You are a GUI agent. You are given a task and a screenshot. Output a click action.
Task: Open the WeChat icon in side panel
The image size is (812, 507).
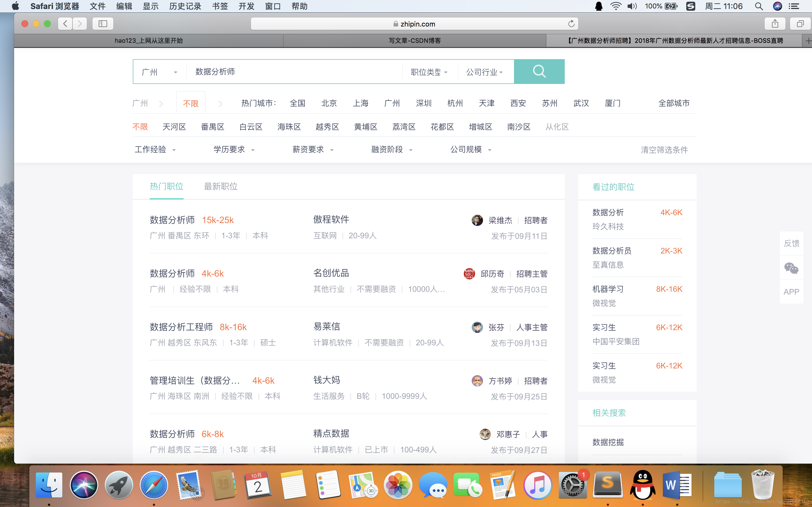pyautogui.click(x=791, y=268)
